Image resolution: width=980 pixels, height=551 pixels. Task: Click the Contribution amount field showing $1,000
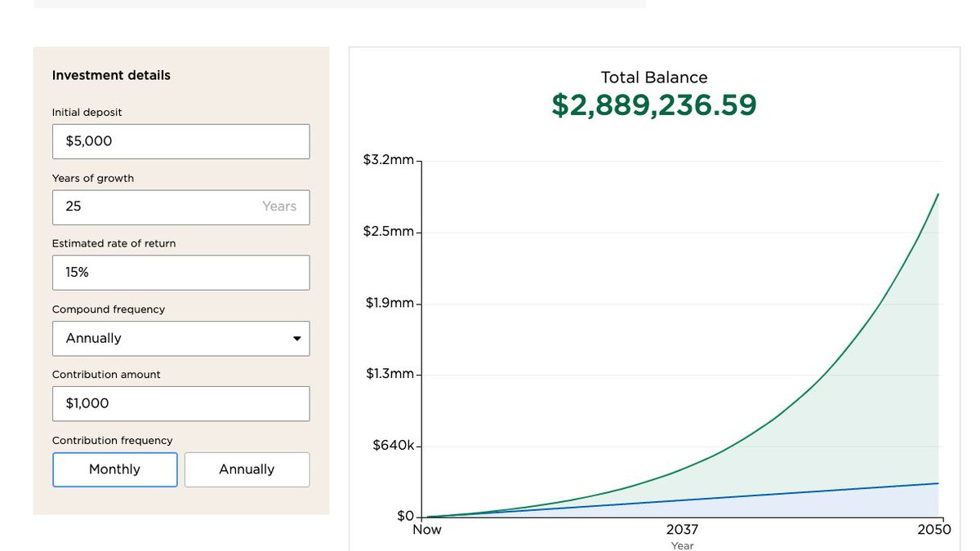tap(180, 403)
